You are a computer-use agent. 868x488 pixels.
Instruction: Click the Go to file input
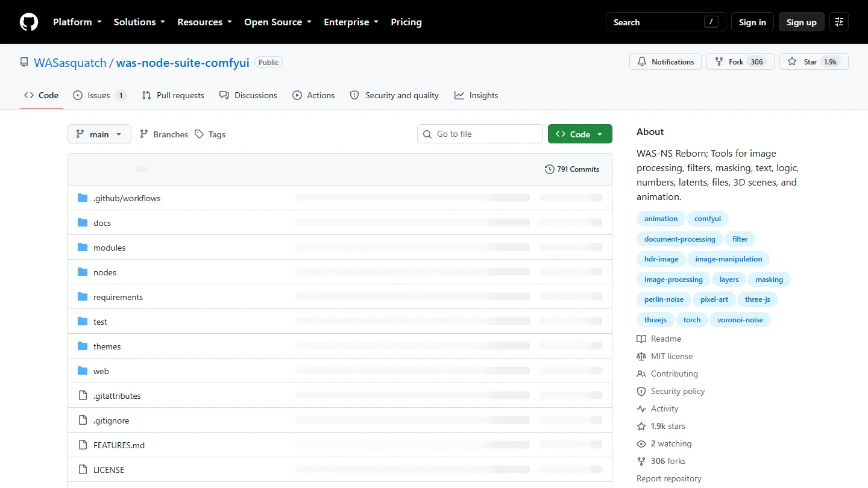(480, 134)
